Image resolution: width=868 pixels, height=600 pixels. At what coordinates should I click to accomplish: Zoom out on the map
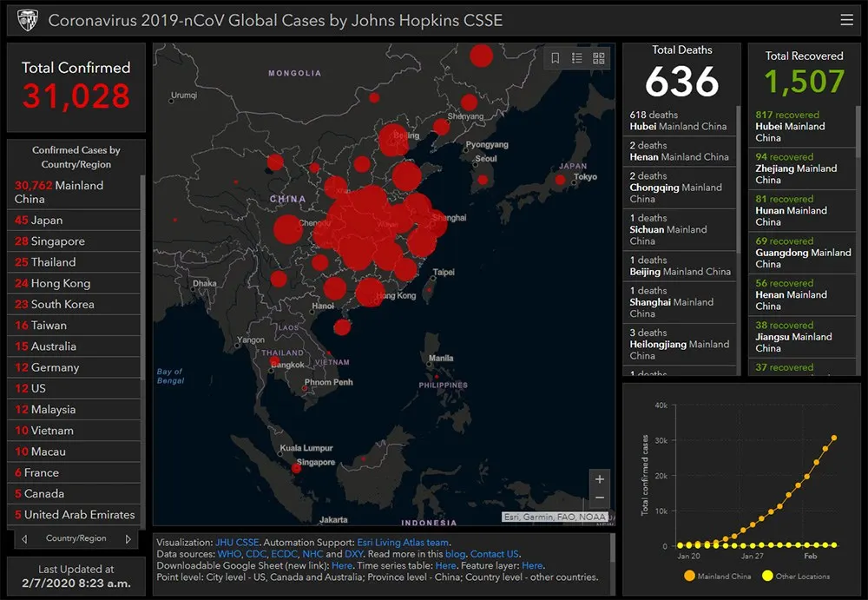pos(599,498)
